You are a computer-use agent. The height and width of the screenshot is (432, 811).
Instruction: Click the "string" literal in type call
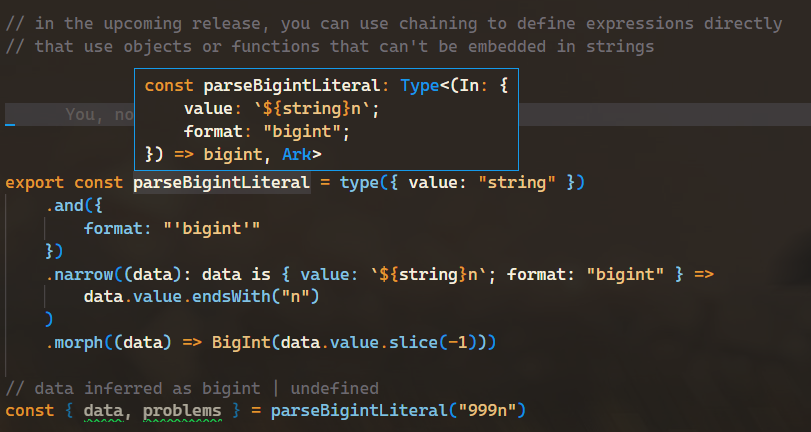[518, 183]
